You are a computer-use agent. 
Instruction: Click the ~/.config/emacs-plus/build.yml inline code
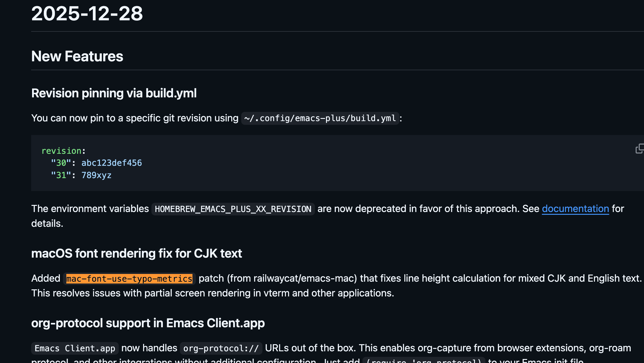[x=320, y=118]
